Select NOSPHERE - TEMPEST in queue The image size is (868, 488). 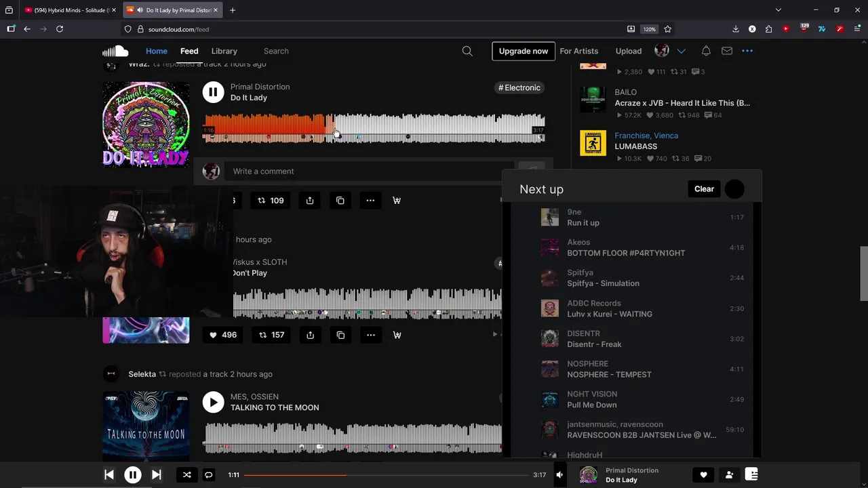(x=643, y=369)
